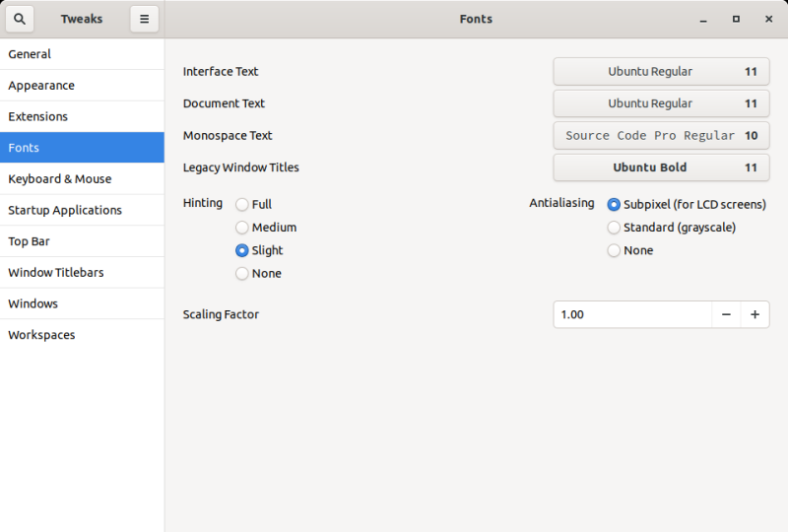Minimize the Tweaks window
Viewport: 788px width, 532px height.
click(x=703, y=19)
